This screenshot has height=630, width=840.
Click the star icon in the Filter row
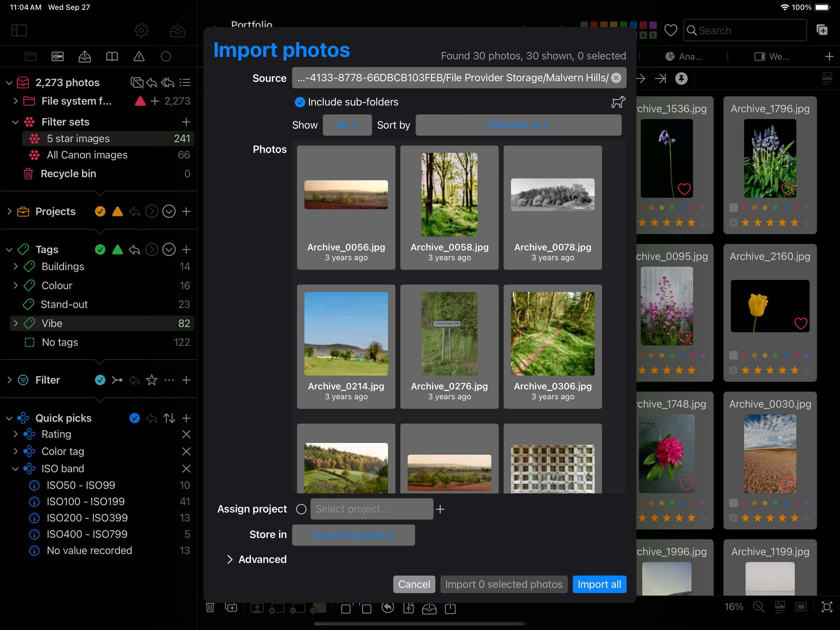tap(152, 380)
